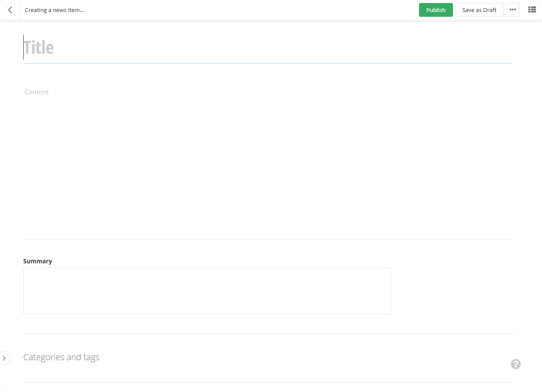Image resolution: width=542 pixels, height=392 pixels.
Task: Save the news item as a draft
Action: click(479, 9)
